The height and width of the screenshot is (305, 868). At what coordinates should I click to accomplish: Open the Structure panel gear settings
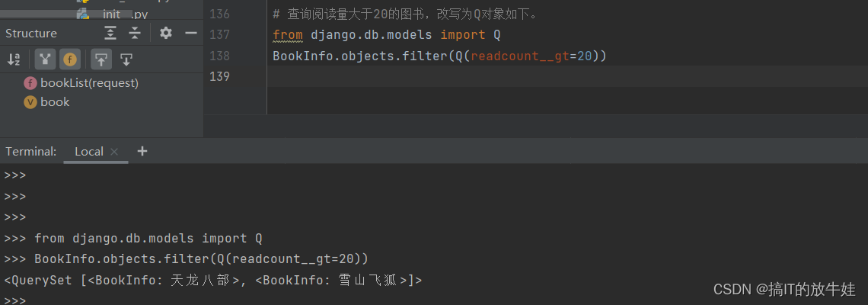(165, 34)
